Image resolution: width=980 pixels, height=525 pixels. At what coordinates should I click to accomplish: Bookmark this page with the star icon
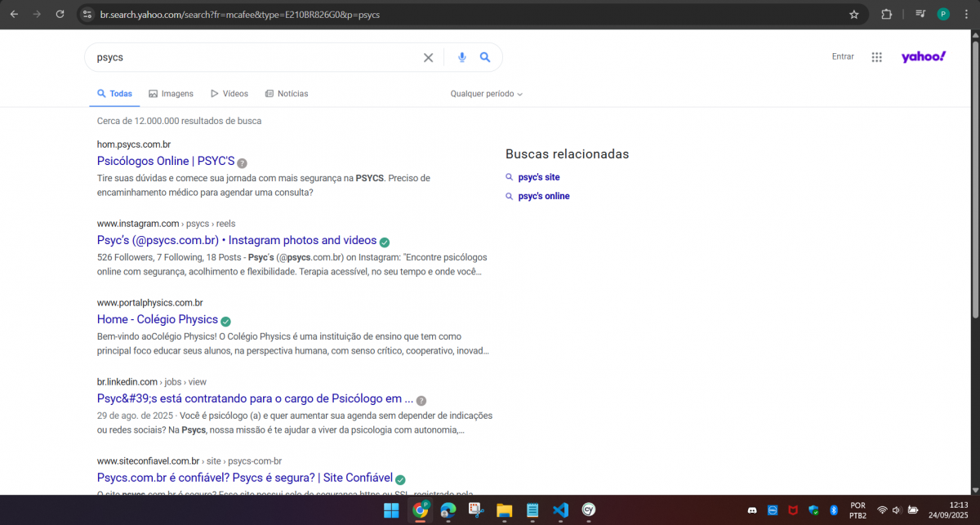[x=854, y=14]
